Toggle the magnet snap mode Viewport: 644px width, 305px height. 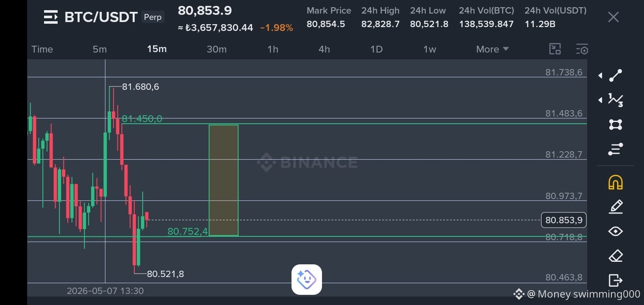click(x=615, y=182)
